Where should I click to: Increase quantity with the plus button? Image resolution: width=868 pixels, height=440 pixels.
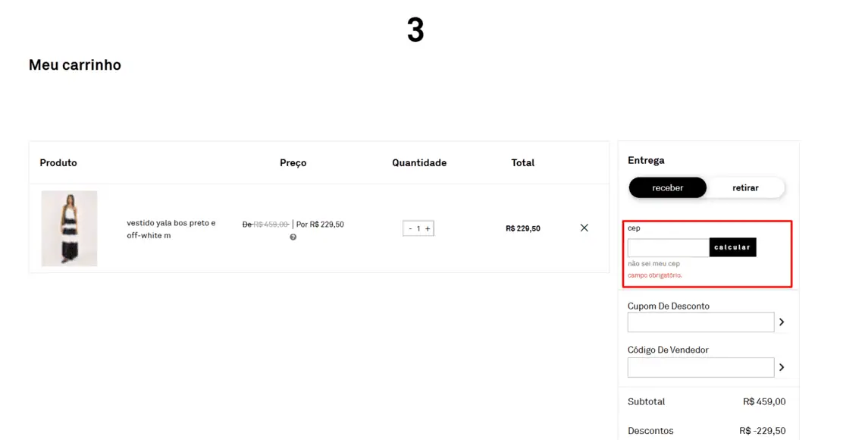click(428, 228)
